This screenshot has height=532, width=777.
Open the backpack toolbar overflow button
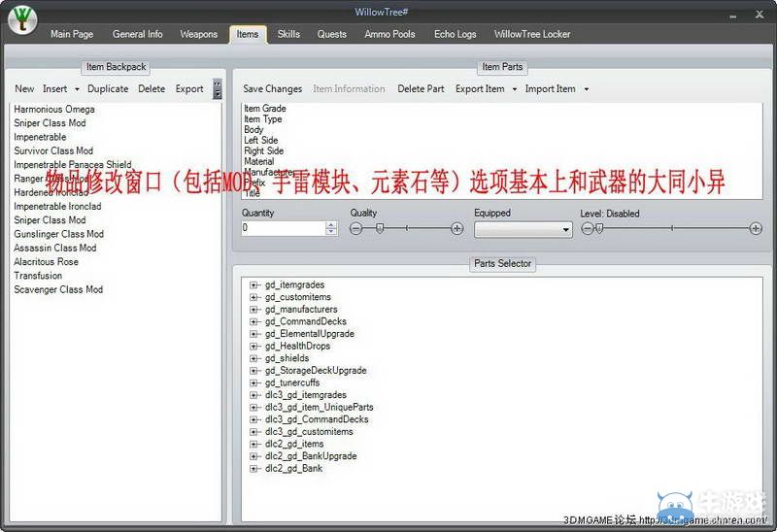pyautogui.click(x=217, y=88)
